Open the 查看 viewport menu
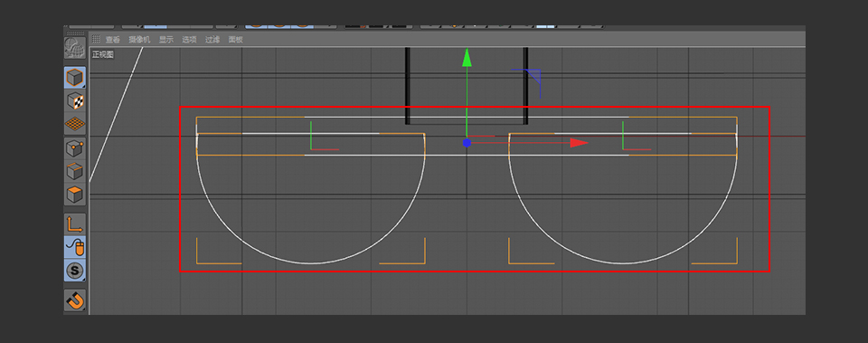Image resolution: width=868 pixels, height=343 pixels. click(113, 39)
